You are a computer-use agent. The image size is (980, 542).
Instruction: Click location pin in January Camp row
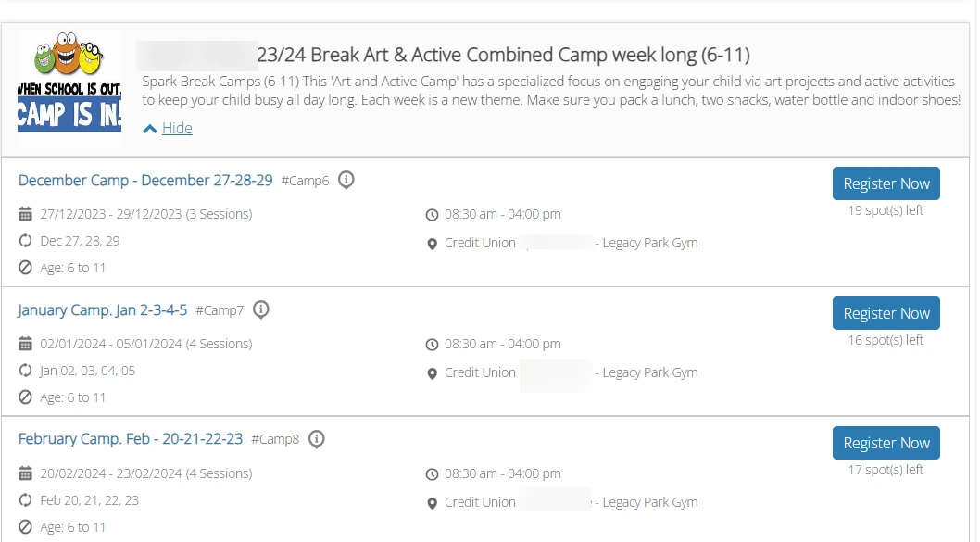pyautogui.click(x=432, y=373)
